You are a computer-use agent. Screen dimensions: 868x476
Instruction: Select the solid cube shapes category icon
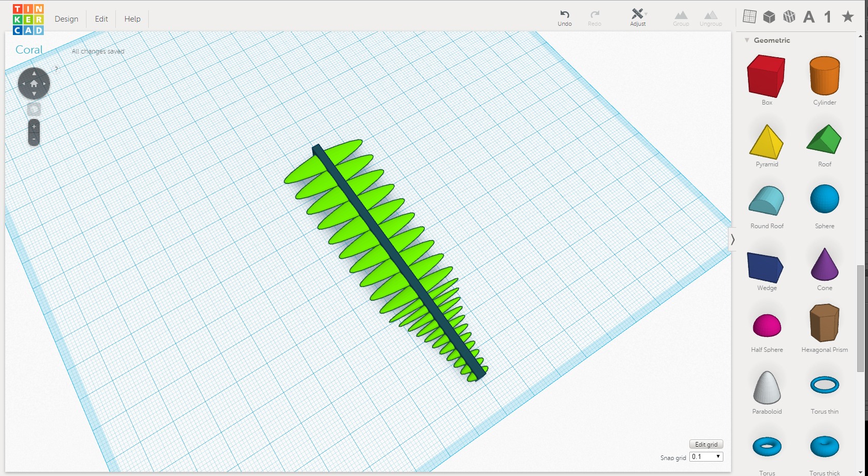[769, 17]
